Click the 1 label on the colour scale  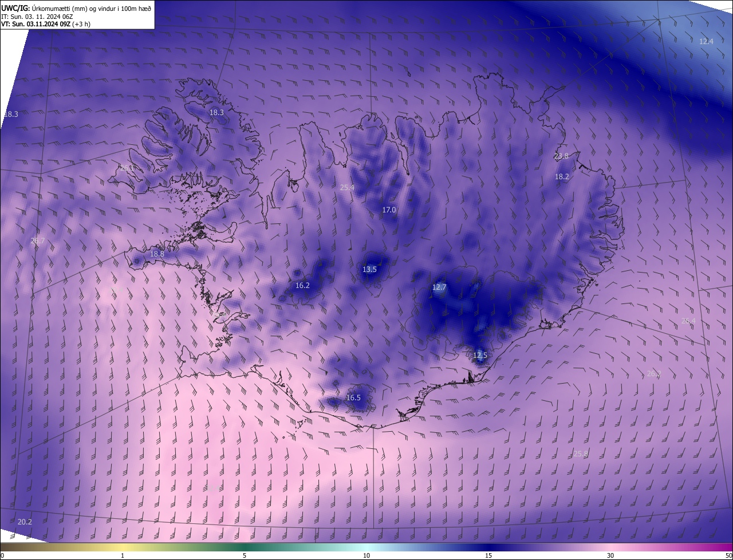tap(123, 556)
